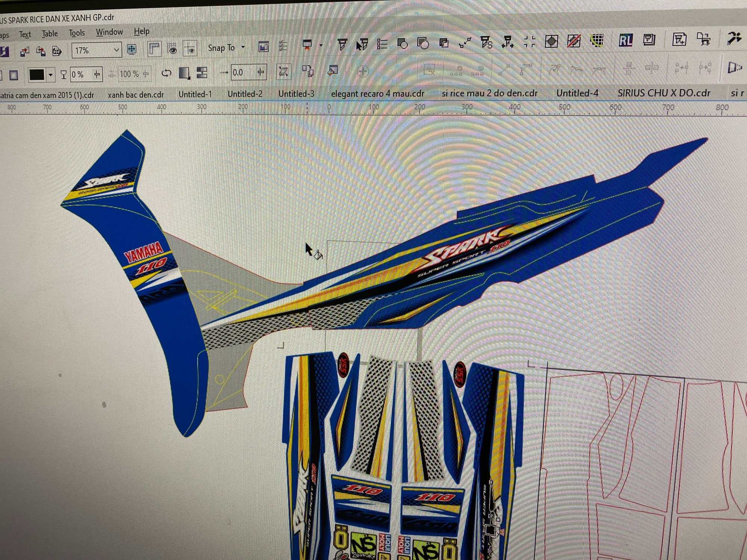This screenshot has height=560, width=747.
Task: Open the dropdown arrow next to the launcher icon
Action: pos(321,45)
